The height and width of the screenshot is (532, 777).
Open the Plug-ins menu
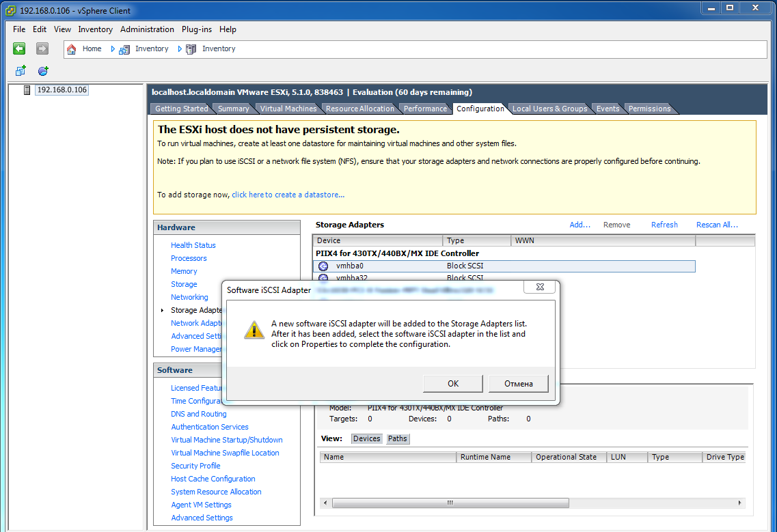pos(197,29)
